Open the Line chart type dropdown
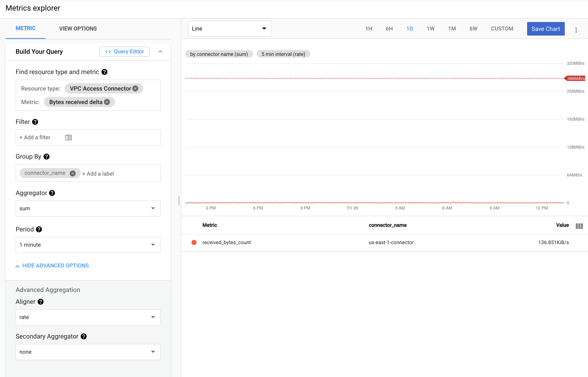Screen dimensions: 588x377 point(230,29)
